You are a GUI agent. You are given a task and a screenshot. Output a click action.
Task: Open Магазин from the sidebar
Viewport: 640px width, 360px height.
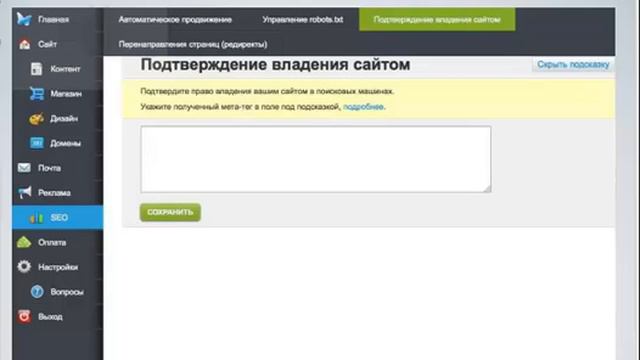66,94
